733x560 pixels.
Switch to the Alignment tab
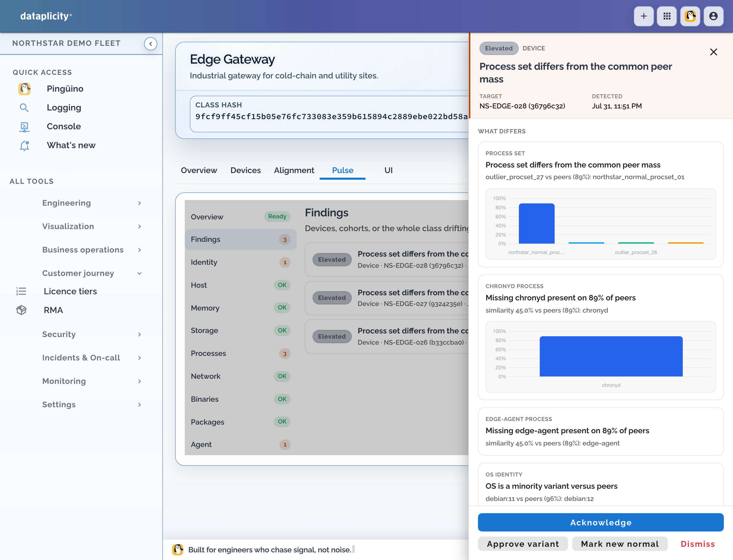click(x=294, y=170)
